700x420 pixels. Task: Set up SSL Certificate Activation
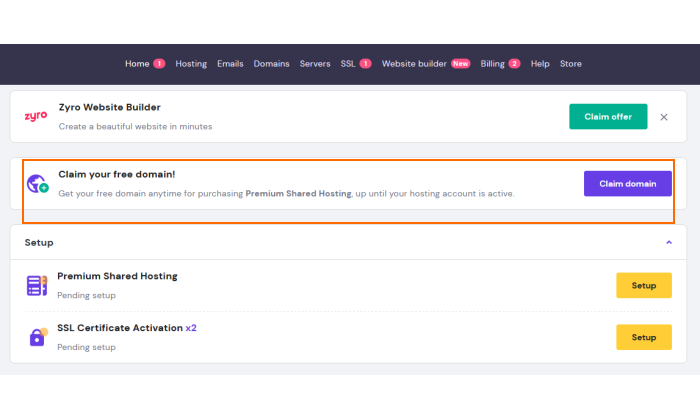(x=644, y=337)
